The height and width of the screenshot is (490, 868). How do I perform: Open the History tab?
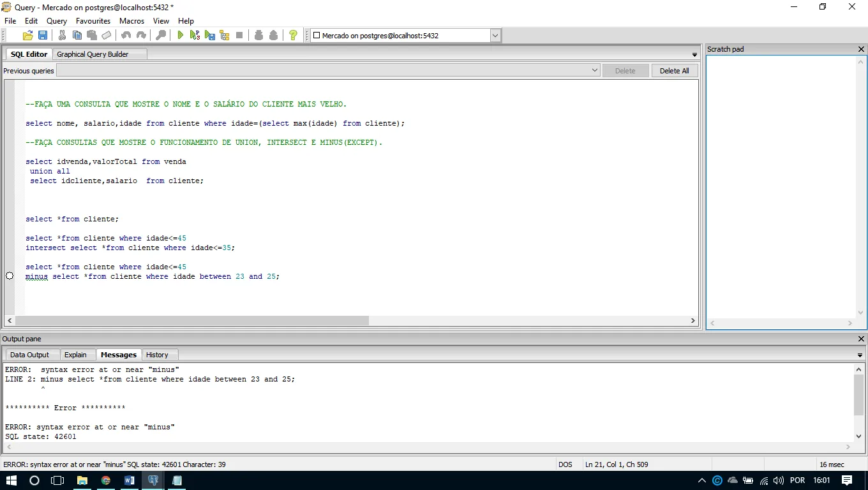pyautogui.click(x=157, y=355)
